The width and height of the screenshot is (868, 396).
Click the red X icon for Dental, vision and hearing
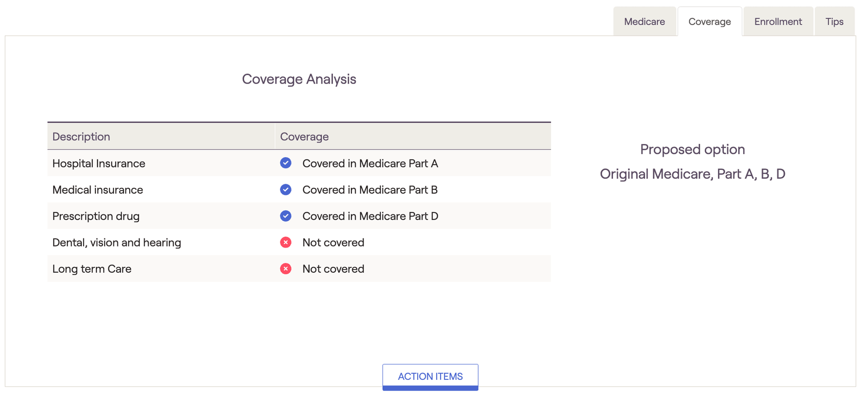(286, 242)
